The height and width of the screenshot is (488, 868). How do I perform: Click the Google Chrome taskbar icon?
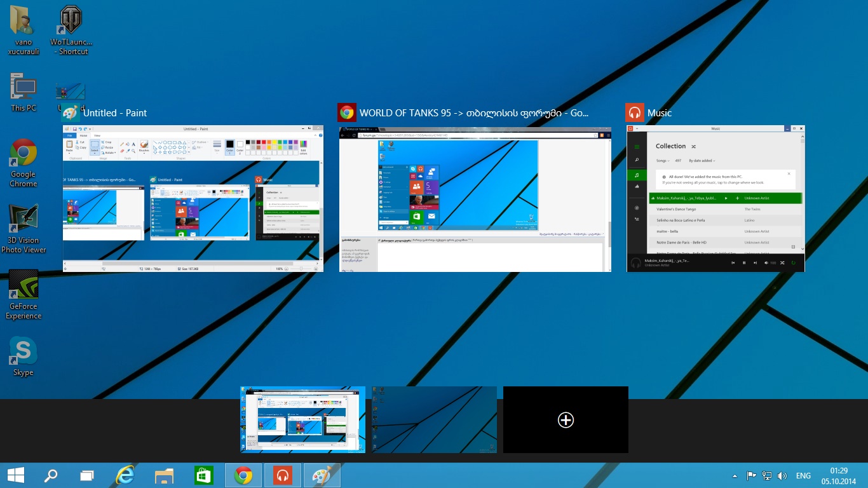point(243,475)
